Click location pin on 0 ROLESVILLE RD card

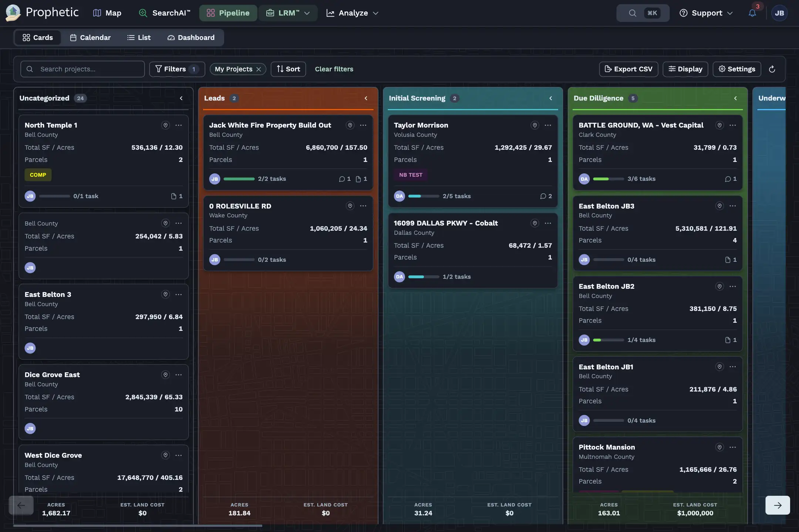350,206
